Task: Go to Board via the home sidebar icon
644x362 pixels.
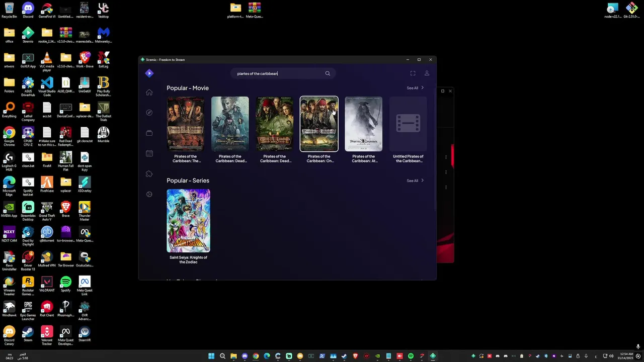Action: tap(149, 93)
